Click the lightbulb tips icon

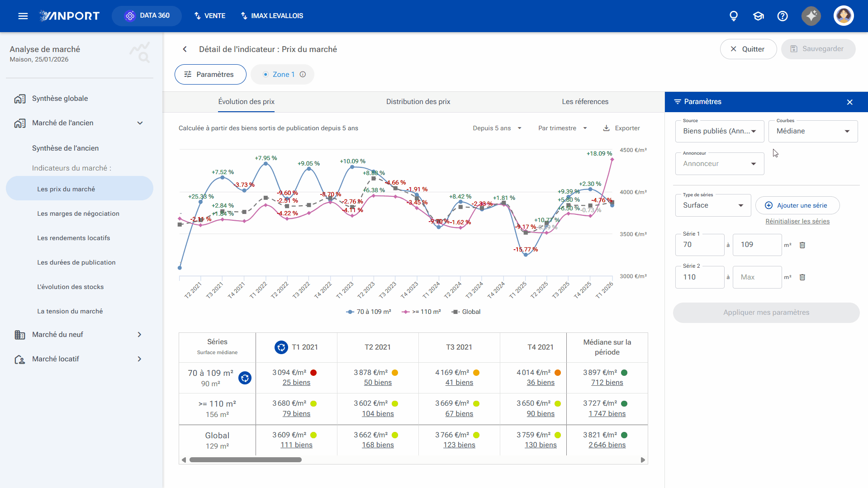click(x=734, y=16)
